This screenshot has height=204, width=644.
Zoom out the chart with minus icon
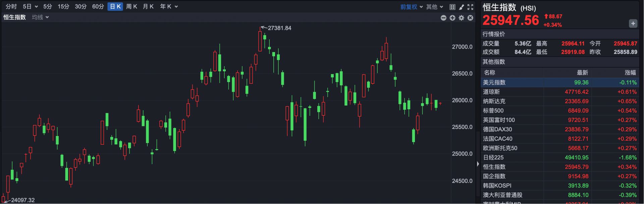point(443,18)
